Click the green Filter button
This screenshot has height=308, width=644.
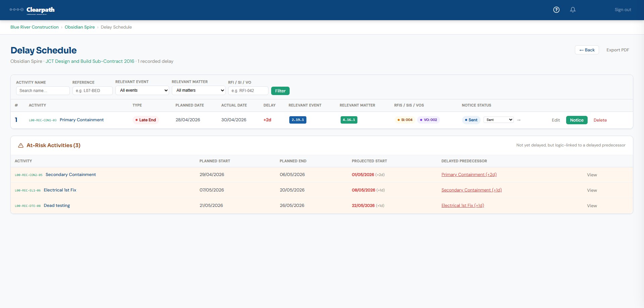click(280, 91)
